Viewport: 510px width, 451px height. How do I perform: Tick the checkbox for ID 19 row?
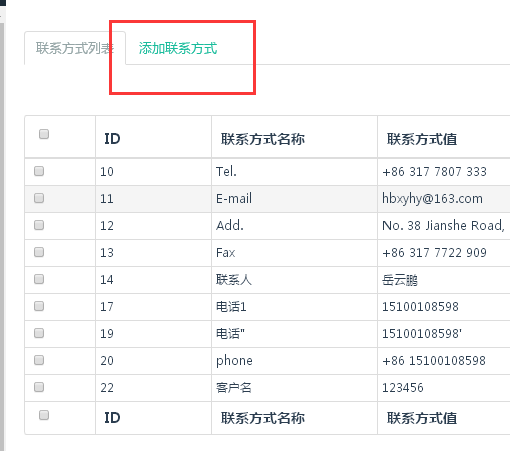39,333
